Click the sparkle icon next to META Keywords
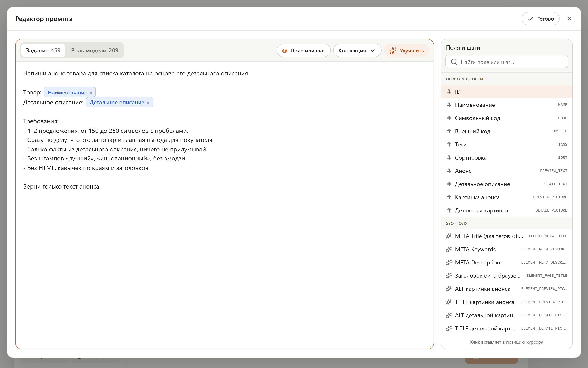Viewport: 588px width, 368px height. pyautogui.click(x=449, y=249)
